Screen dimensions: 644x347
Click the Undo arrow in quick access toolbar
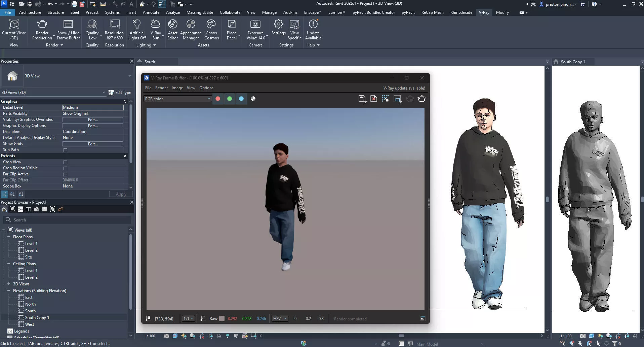[50, 4]
